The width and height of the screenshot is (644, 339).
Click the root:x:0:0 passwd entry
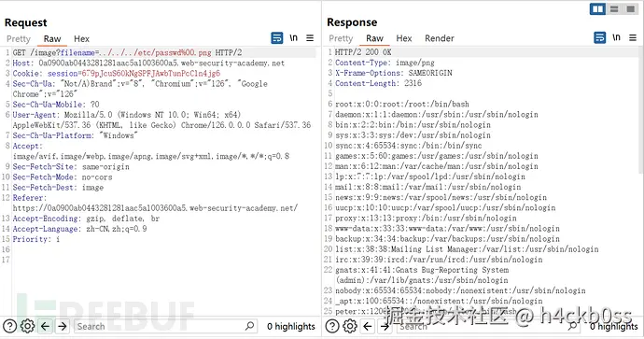[402, 104]
